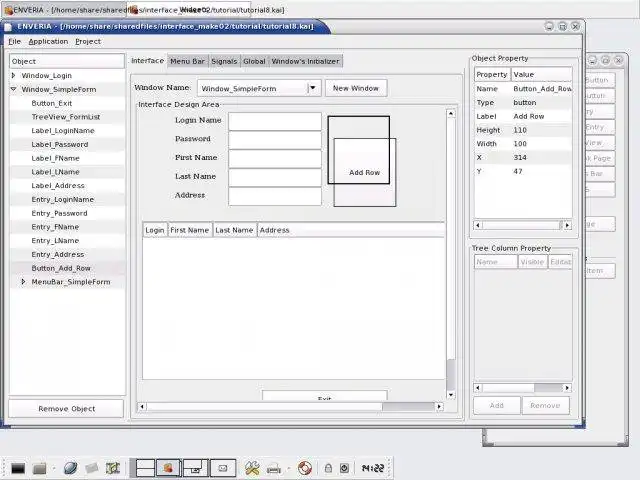Image resolution: width=640 pixels, height=480 pixels.
Task: Click the panel clock showing 14:22
Action: click(373, 468)
